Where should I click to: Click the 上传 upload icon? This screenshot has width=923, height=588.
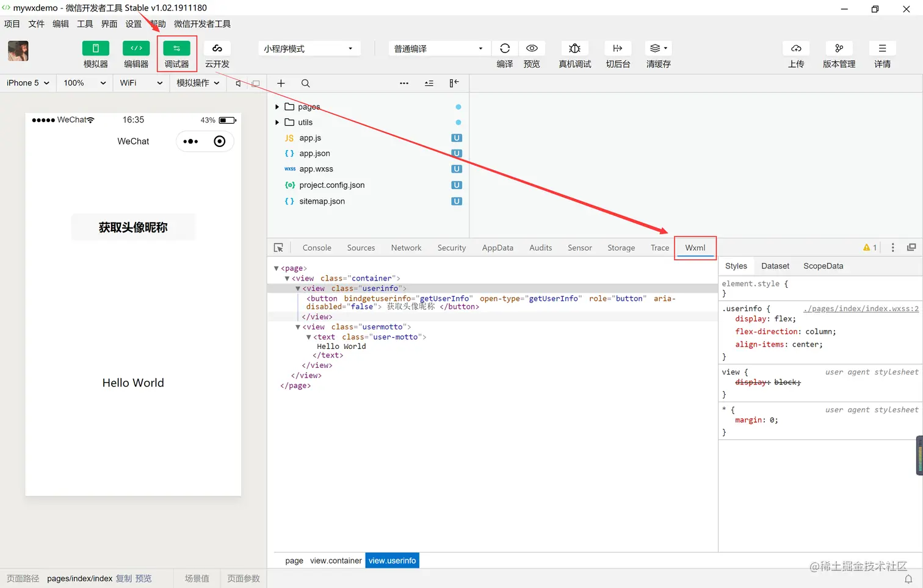pyautogui.click(x=796, y=49)
